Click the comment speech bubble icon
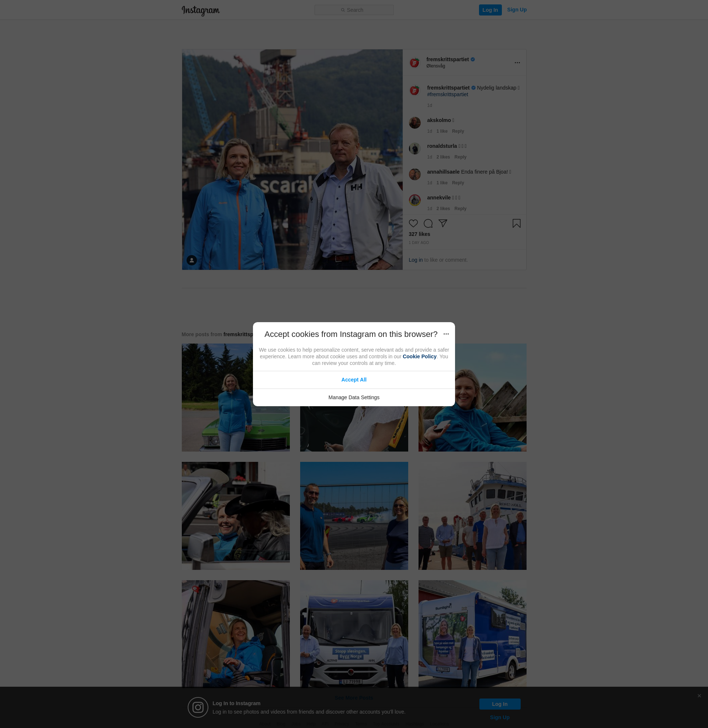 pyautogui.click(x=428, y=223)
